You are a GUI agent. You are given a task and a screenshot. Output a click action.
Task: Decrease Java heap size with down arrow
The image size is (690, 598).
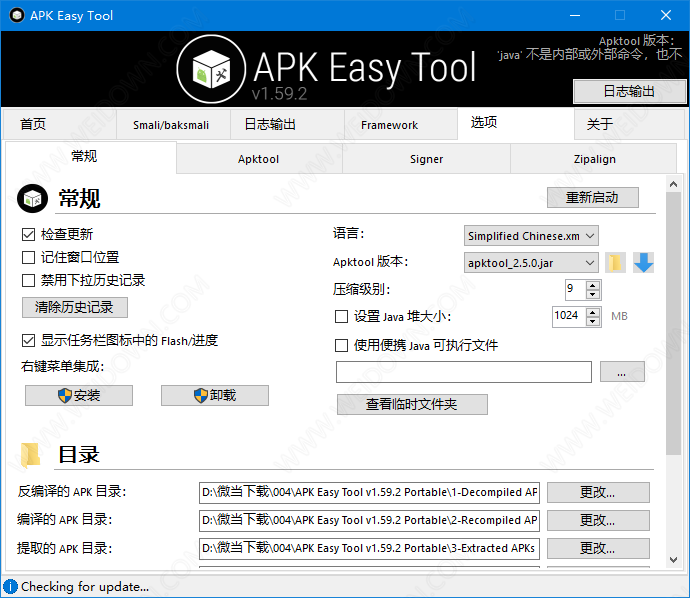tap(593, 322)
